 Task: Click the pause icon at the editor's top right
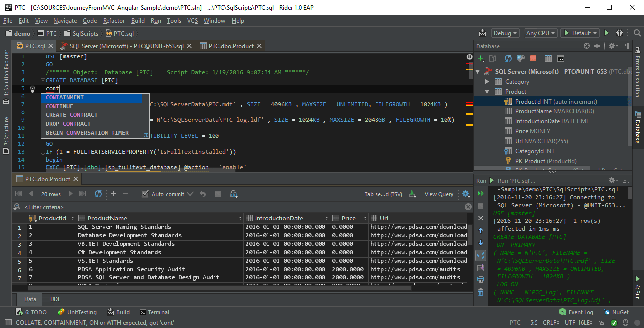click(x=469, y=57)
